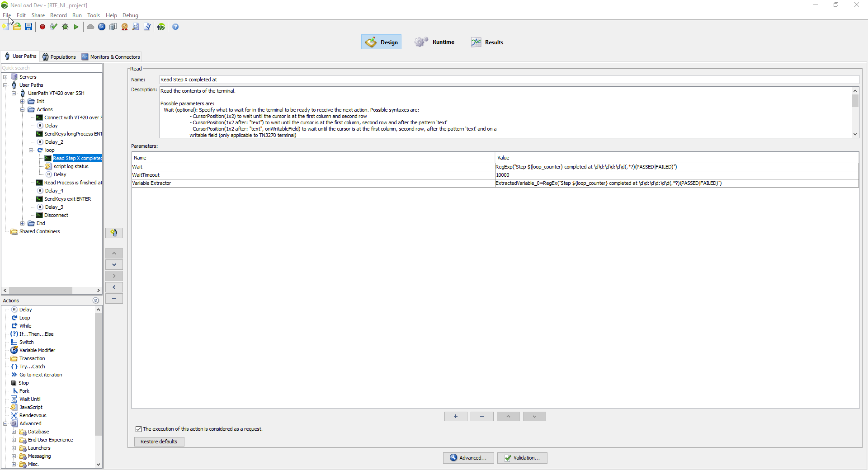The width and height of the screenshot is (868, 470).
Task: Click the Restore defaults button
Action: [159, 442]
